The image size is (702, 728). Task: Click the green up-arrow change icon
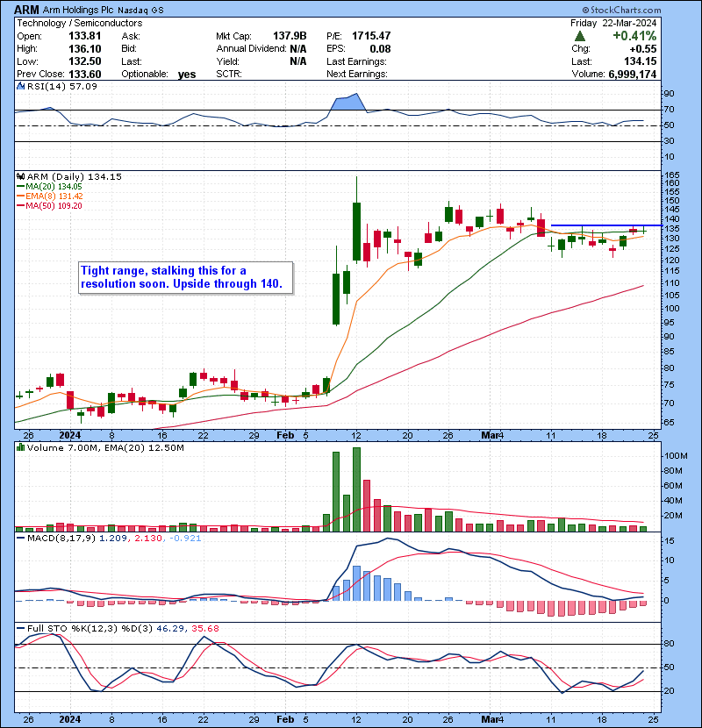[580, 36]
